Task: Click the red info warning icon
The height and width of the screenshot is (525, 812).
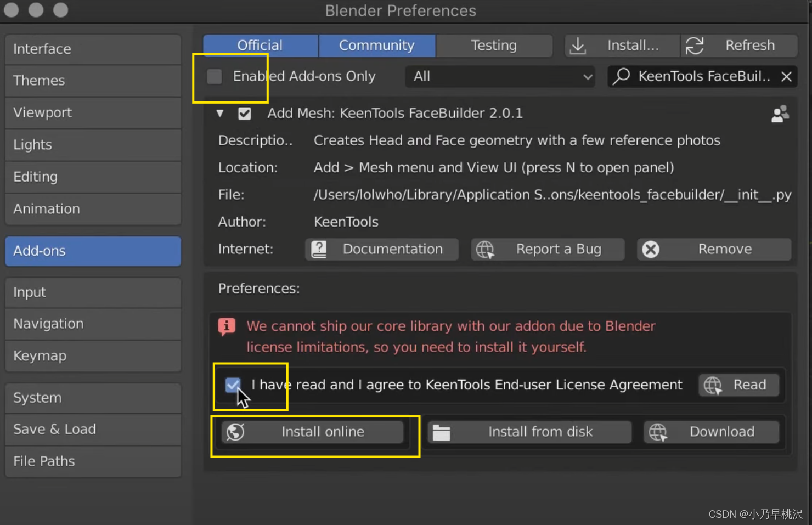Action: coord(227,326)
